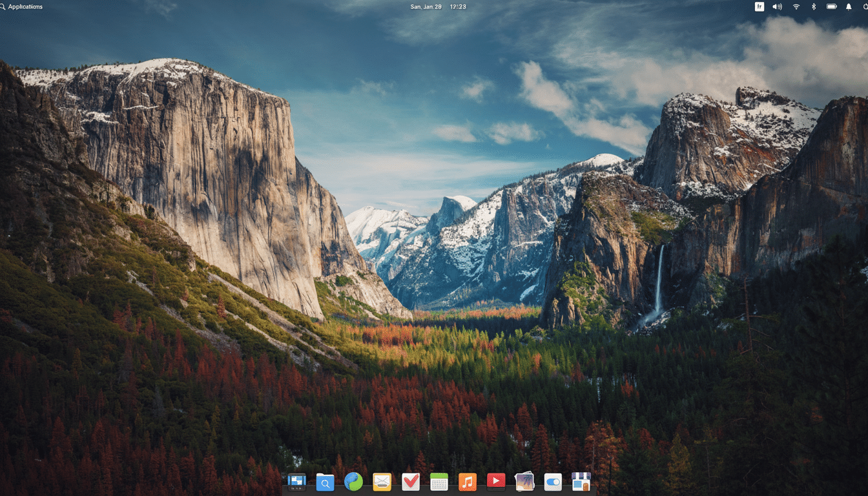Open the Calendar app
Screen dimensions: 868x496
pyautogui.click(x=439, y=481)
